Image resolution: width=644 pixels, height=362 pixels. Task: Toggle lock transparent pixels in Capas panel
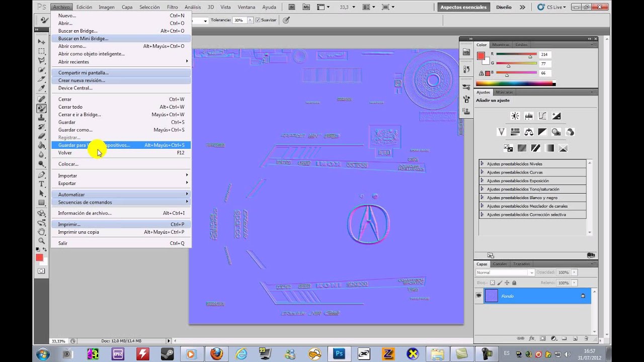(493, 283)
